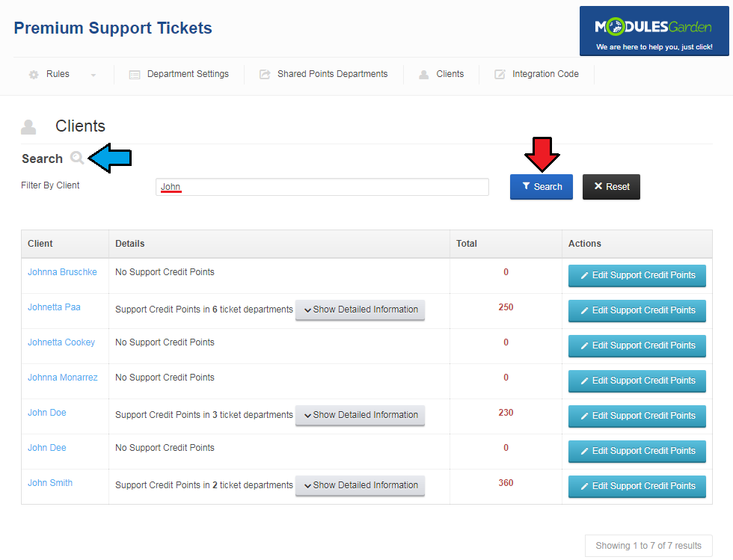Edit Support Credit Points for Johnna Monarrez
Image resolution: width=733 pixels, height=560 pixels.
637,381
